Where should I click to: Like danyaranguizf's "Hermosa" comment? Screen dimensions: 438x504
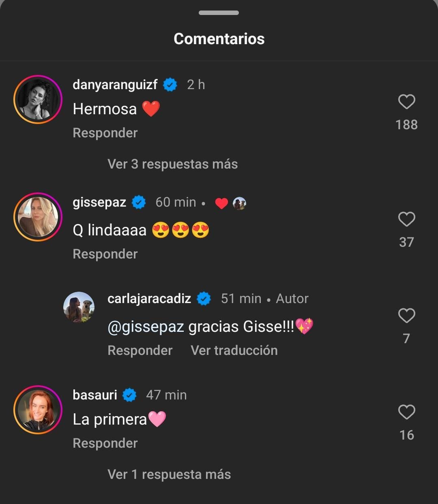tap(406, 102)
